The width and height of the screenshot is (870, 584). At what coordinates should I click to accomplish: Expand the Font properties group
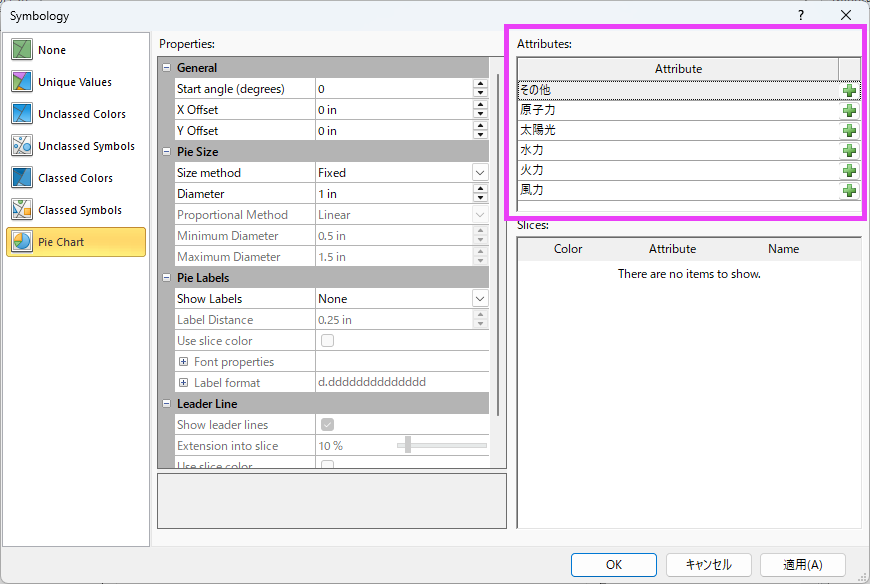[x=183, y=362]
